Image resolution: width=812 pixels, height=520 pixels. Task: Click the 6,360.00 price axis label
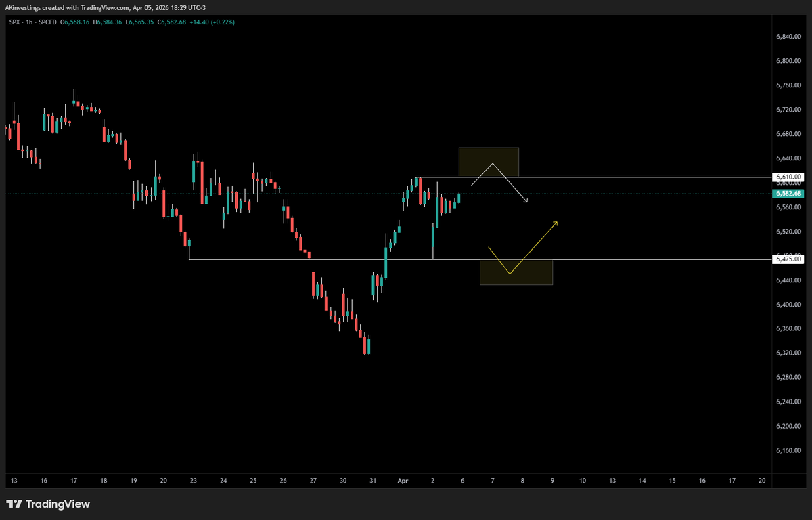(788, 329)
